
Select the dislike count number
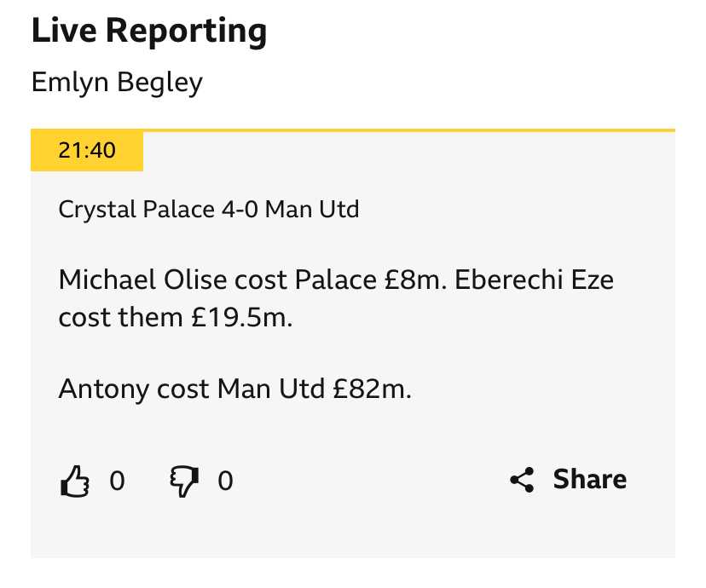[x=225, y=481]
